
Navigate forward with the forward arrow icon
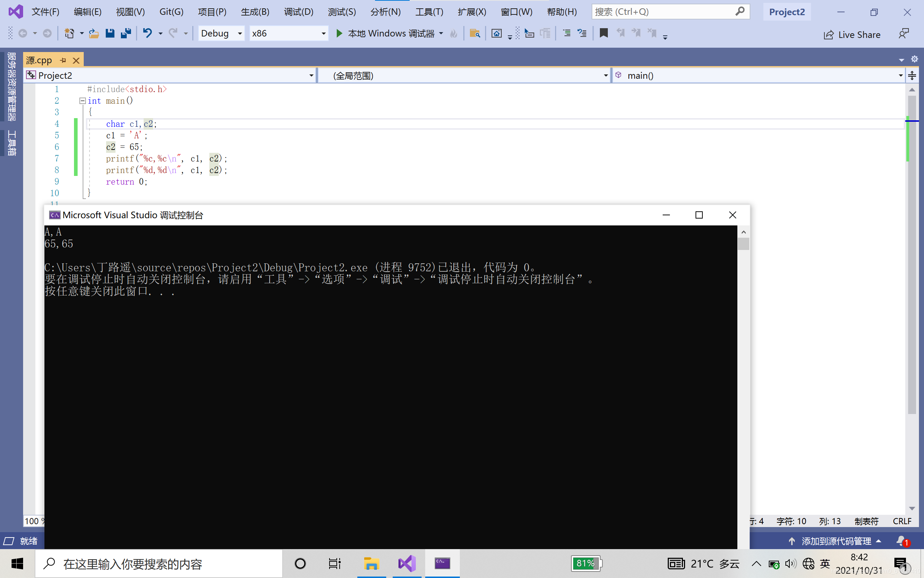click(47, 34)
